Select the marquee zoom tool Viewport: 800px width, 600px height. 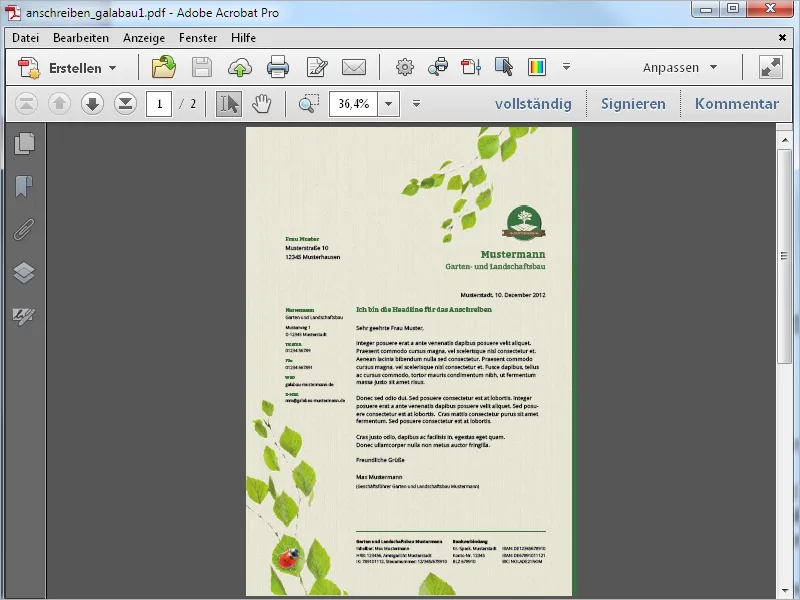tap(309, 104)
